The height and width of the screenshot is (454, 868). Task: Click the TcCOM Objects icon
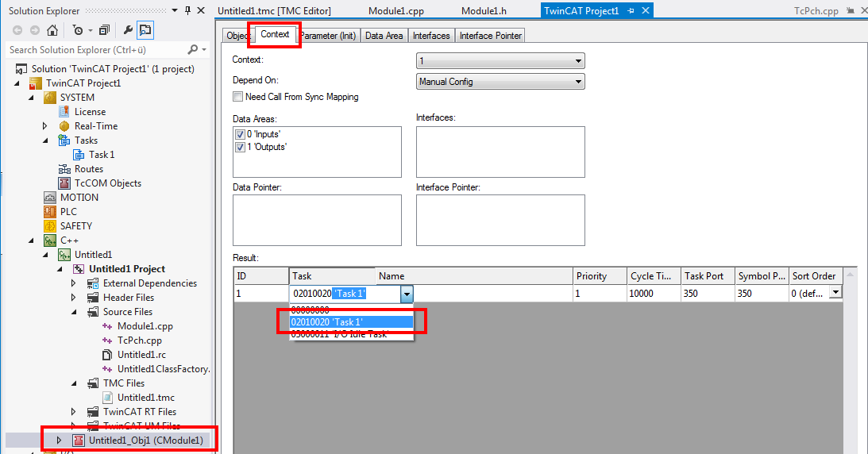pos(64,183)
